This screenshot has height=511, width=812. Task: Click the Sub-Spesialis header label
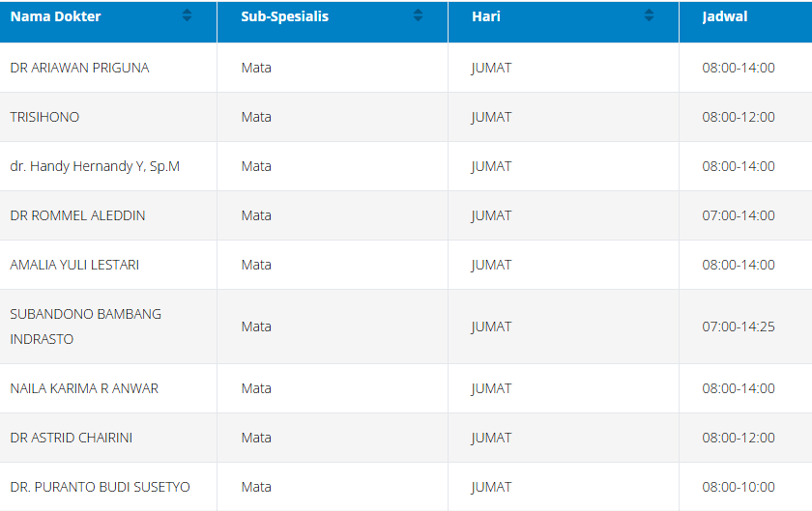point(284,16)
